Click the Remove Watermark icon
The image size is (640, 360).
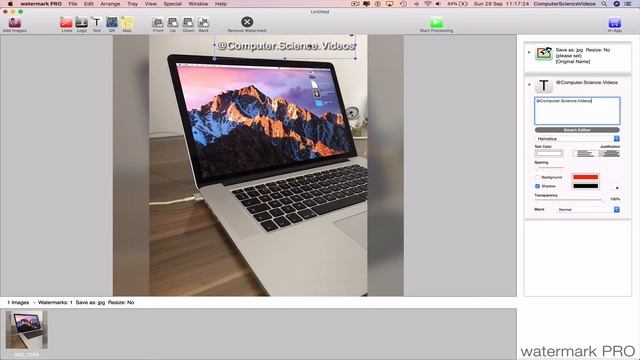[247, 22]
